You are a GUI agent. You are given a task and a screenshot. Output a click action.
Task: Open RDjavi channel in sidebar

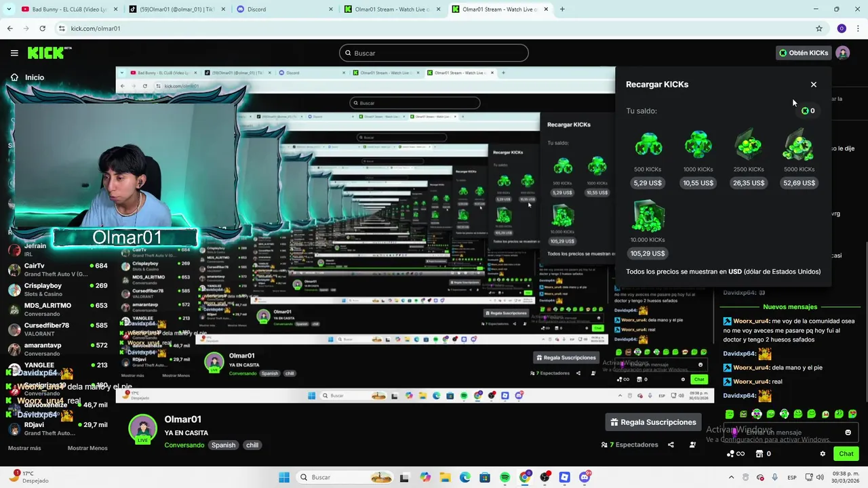point(58,428)
